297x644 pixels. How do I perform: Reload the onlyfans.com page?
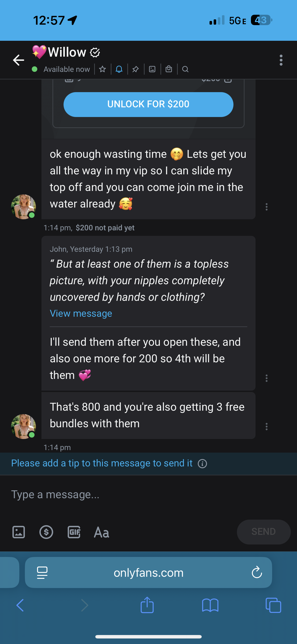(x=257, y=573)
